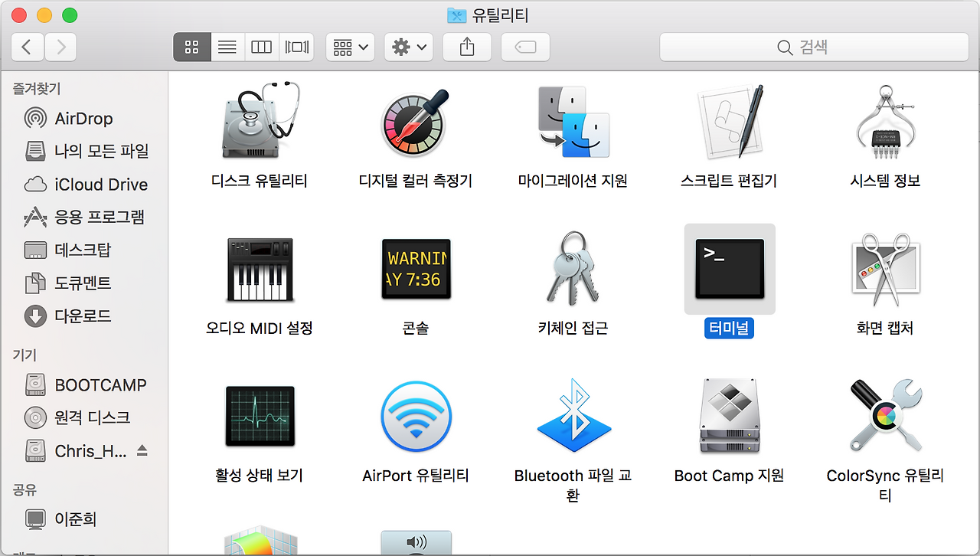Screen dimensions: 980x556
Task: Click the 검색 search field
Action: 813,47
